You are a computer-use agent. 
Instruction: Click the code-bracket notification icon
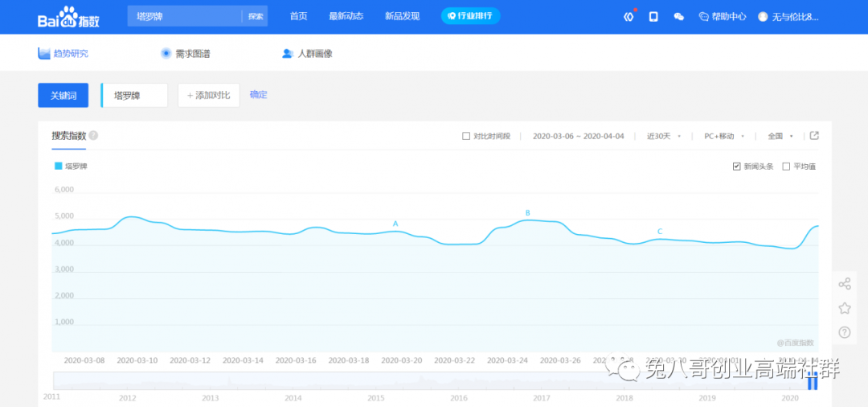(628, 16)
